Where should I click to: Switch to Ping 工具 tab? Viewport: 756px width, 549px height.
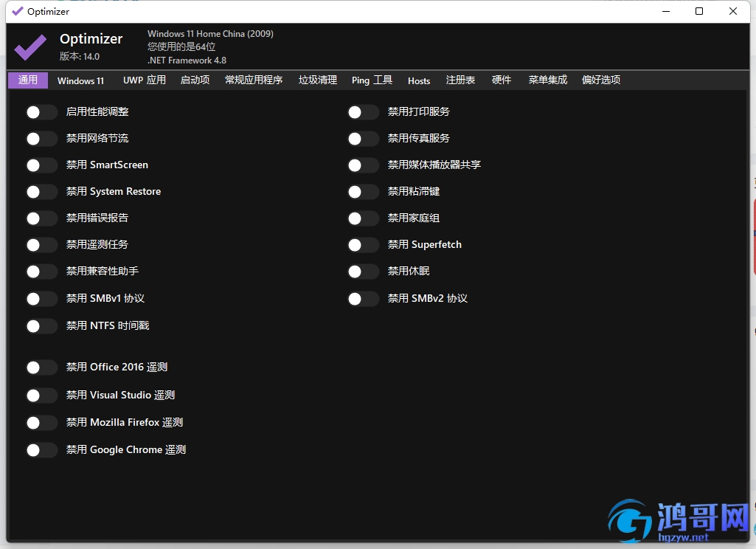[x=372, y=80]
